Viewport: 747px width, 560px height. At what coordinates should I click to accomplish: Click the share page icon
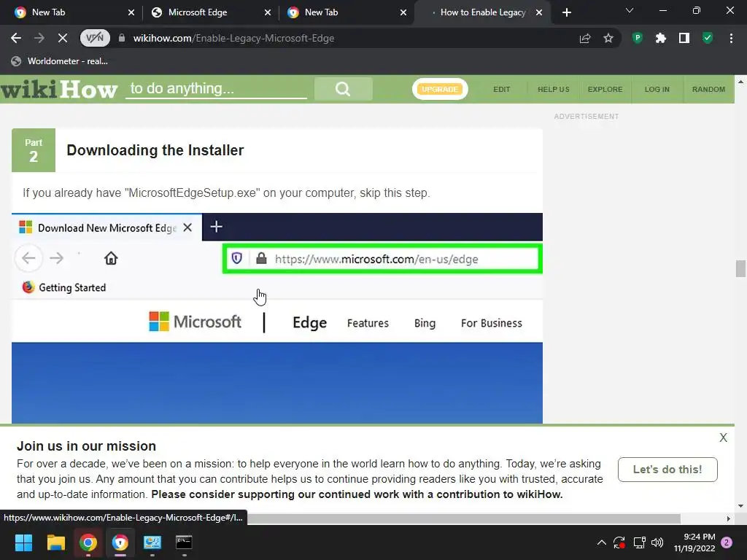pos(585,38)
